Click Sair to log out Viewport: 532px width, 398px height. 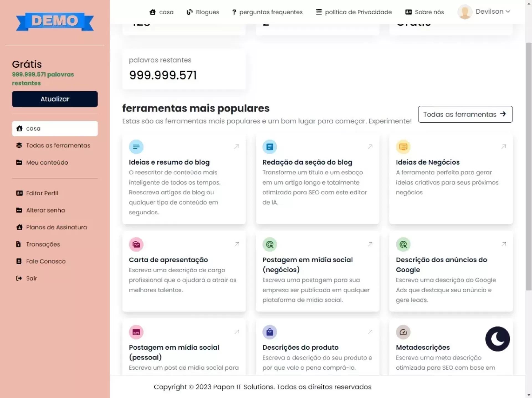(31, 278)
